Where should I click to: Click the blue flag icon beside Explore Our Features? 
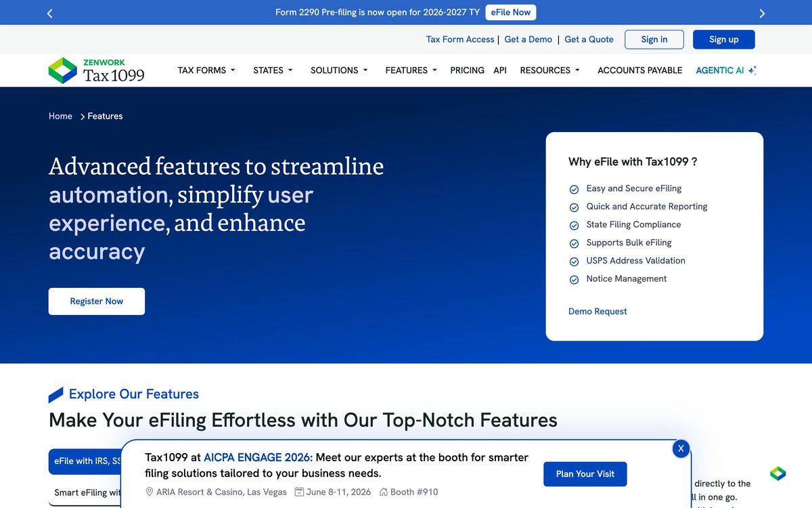pyautogui.click(x=56, y=395)
